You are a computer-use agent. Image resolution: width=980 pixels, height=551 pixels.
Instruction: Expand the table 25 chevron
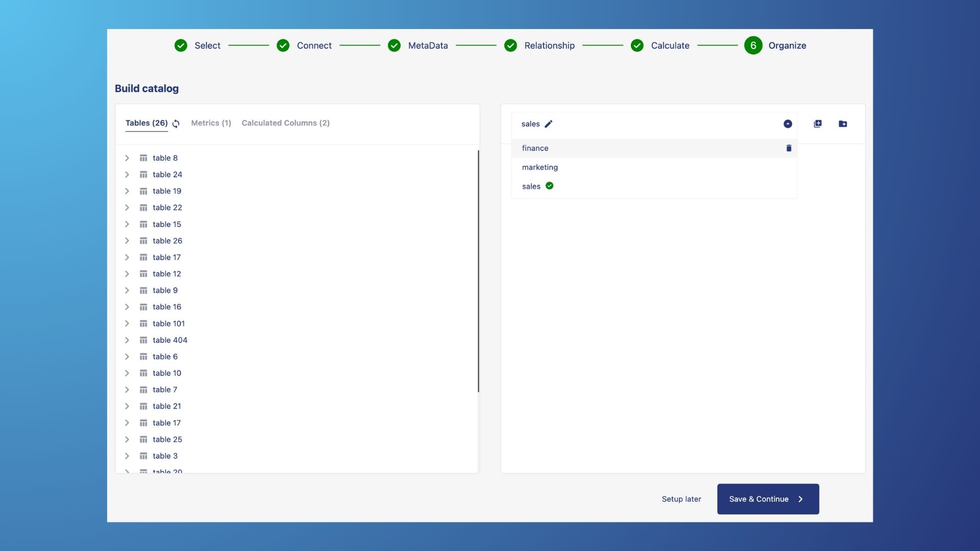[127, 439]
